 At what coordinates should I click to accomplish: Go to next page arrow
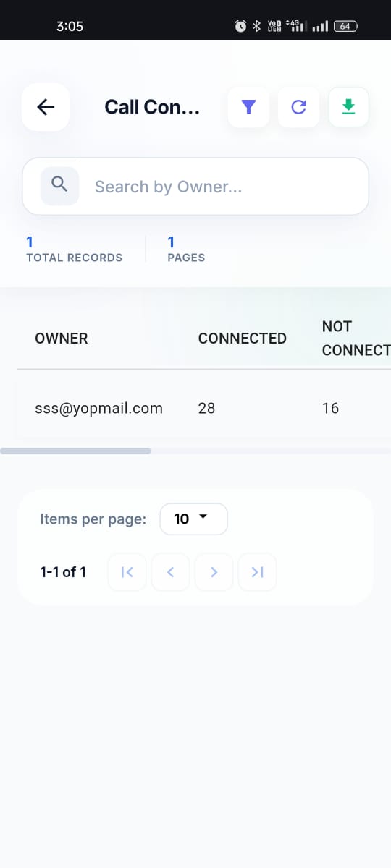click(x=214, y=572)
